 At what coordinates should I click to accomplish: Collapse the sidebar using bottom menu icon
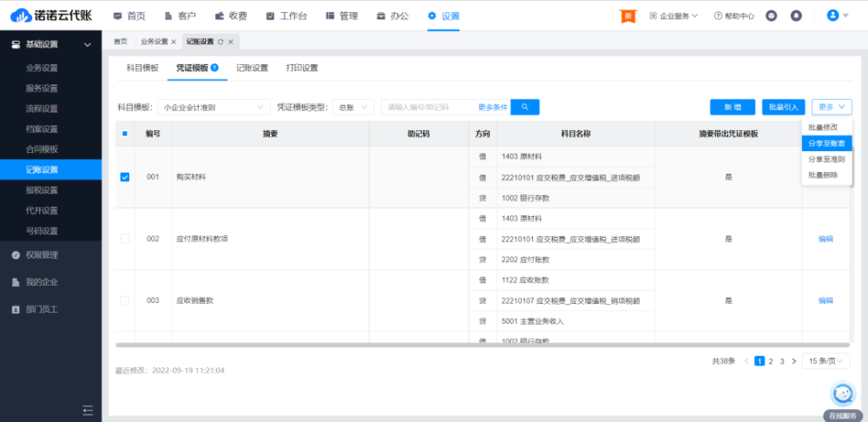pos(88,410)
